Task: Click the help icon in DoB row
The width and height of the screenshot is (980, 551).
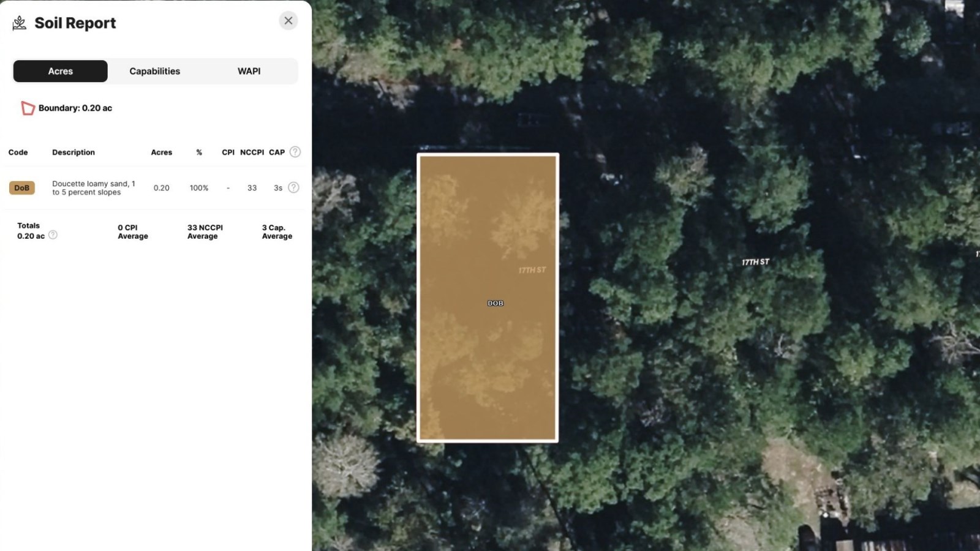Action: point(294,188)
